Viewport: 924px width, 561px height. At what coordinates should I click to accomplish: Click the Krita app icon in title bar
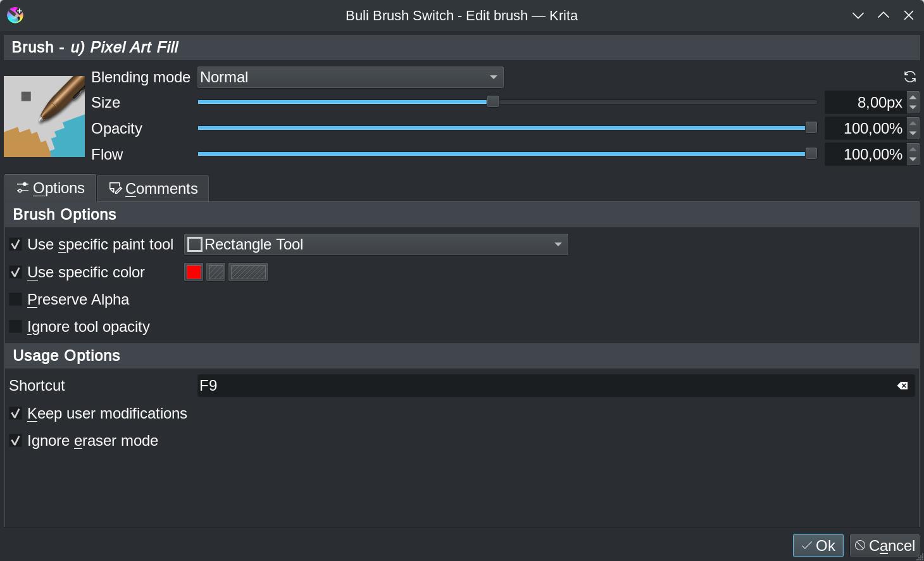[x=15, y=15]
